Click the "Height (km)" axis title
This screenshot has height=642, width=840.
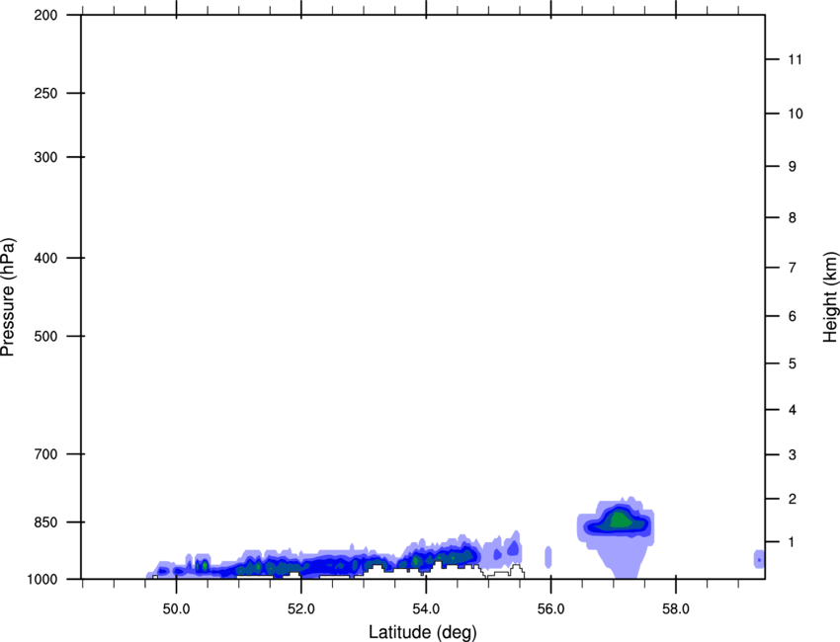830,297
